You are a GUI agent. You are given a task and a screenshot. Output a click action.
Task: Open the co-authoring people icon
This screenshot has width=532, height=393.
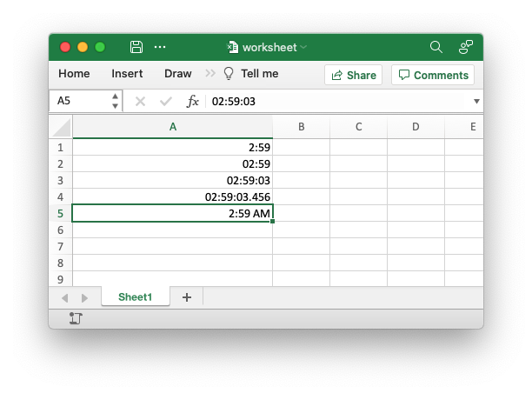coord(466,47)
